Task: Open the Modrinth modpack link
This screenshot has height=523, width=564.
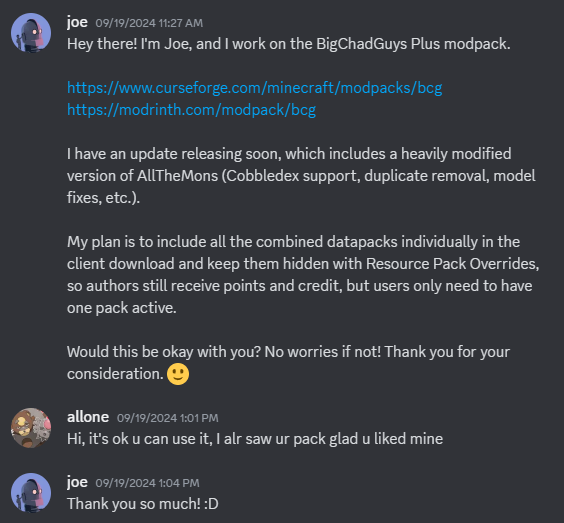Action: click(191, 110)
